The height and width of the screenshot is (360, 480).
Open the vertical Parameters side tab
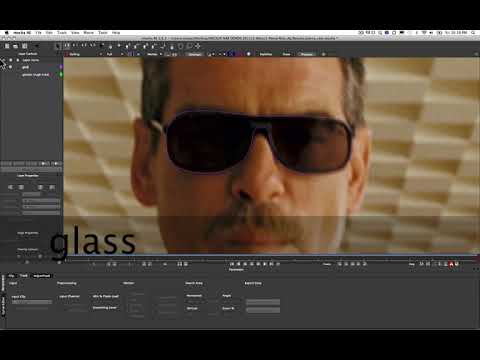coord(4,283)
